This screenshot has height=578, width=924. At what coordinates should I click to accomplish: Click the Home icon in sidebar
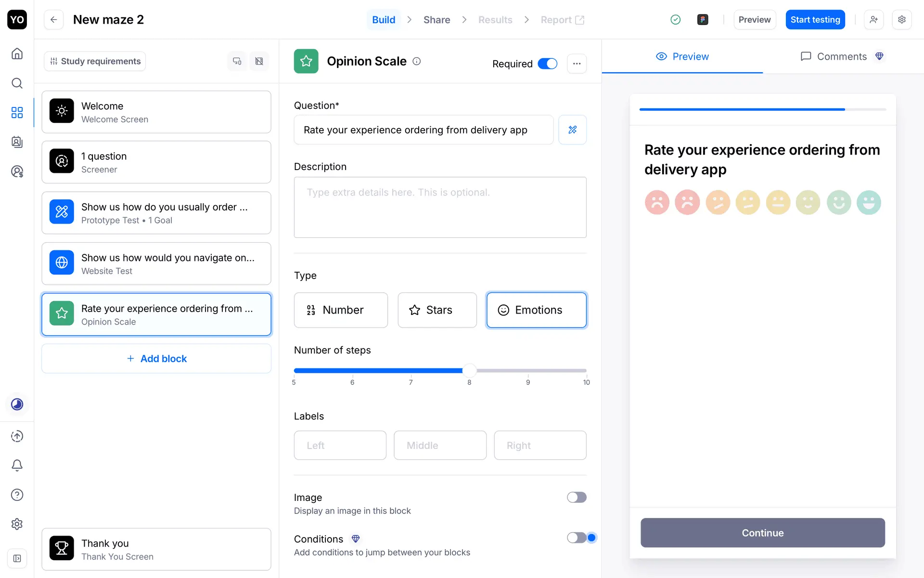click(17, 53)
